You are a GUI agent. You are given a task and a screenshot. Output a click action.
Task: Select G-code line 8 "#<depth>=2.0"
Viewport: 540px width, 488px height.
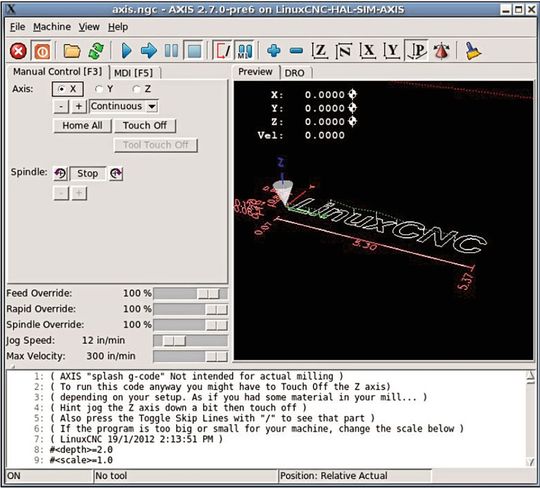(x=81, y=449)
